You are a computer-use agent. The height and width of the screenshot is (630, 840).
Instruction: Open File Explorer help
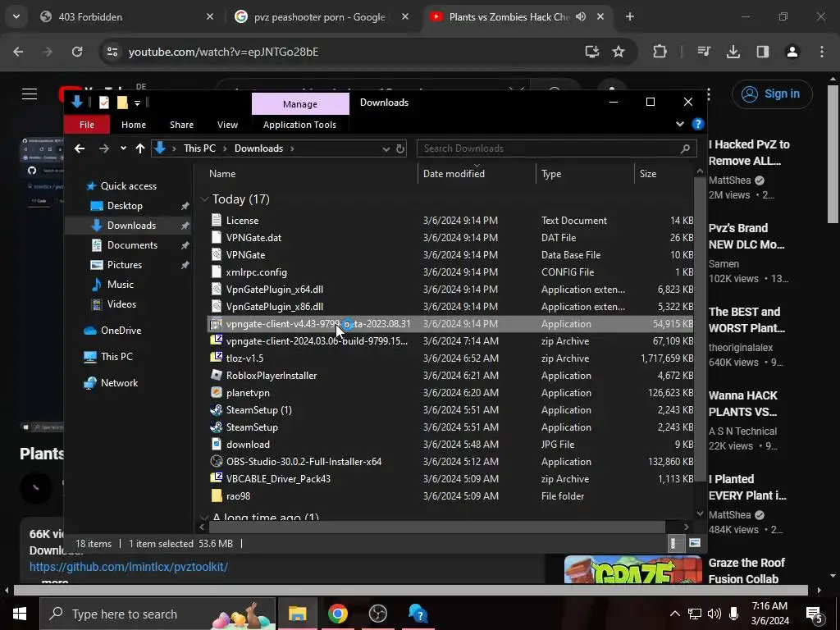coord(697,125)
